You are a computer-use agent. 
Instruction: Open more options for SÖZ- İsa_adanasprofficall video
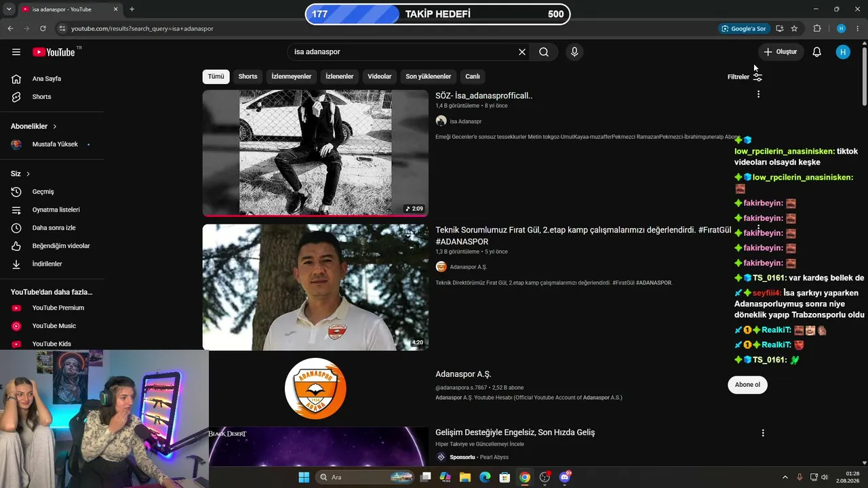(x=758, y=94)
